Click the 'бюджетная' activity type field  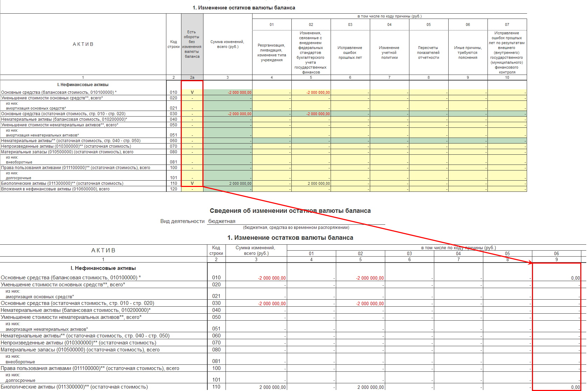point(296,221)
